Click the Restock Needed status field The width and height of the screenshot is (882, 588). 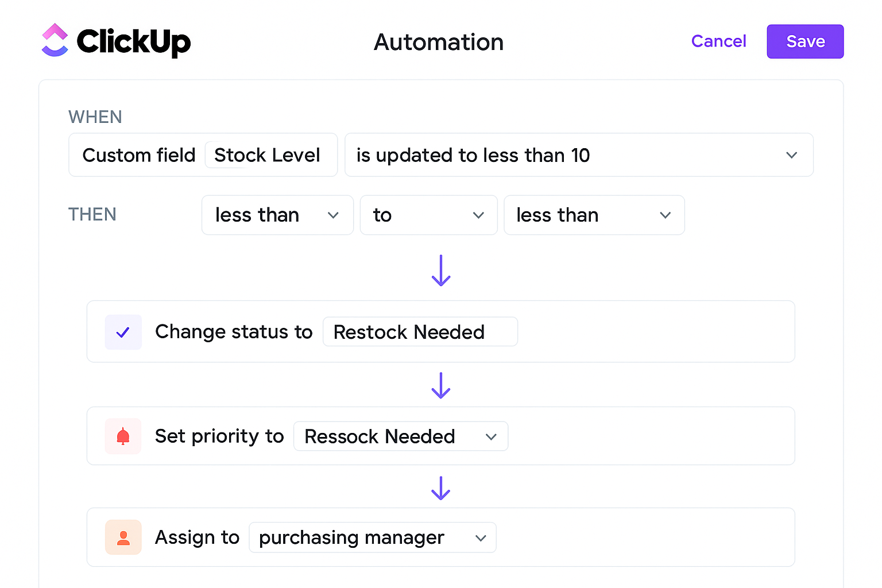pyautogui.click(x=420, y=332)
